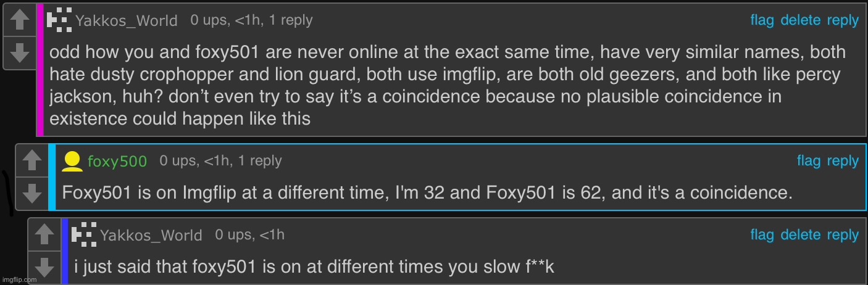Flag the first Yakkos_World comment
The width and height of the screenshot is (868, 285).
click(x=762, y=21)
